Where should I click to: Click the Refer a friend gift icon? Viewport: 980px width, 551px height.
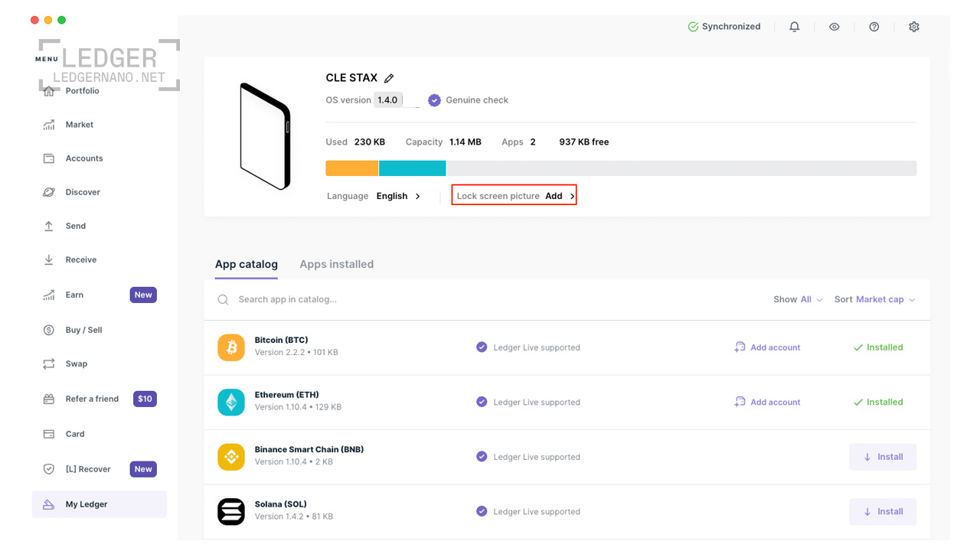click(x=49, y=399)
